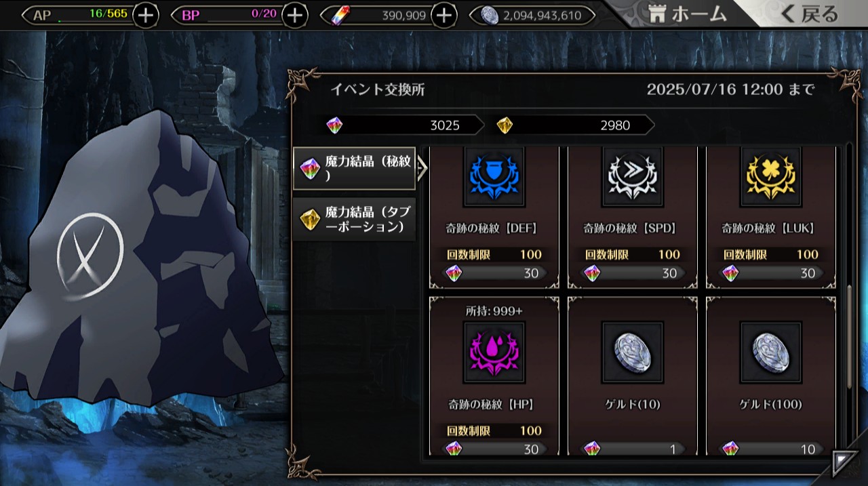Choose the ゲルド(100) coin item

770,352
